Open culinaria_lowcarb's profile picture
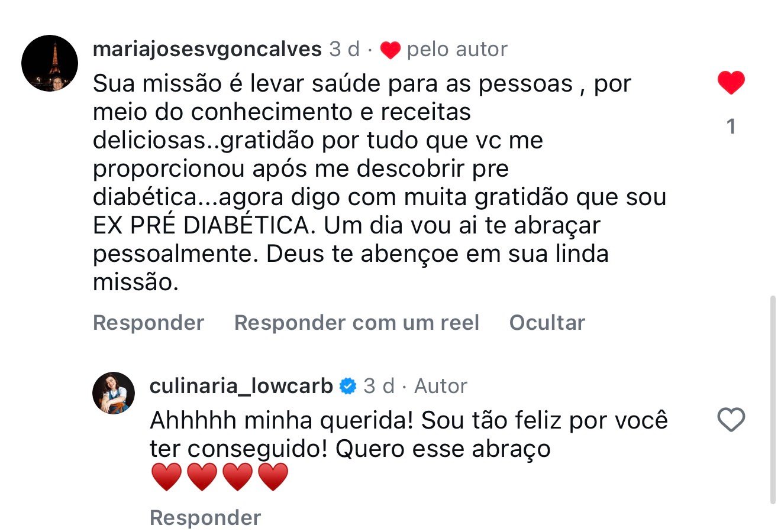This screenshot has width=781, height=532. click(x=114, y=393)
